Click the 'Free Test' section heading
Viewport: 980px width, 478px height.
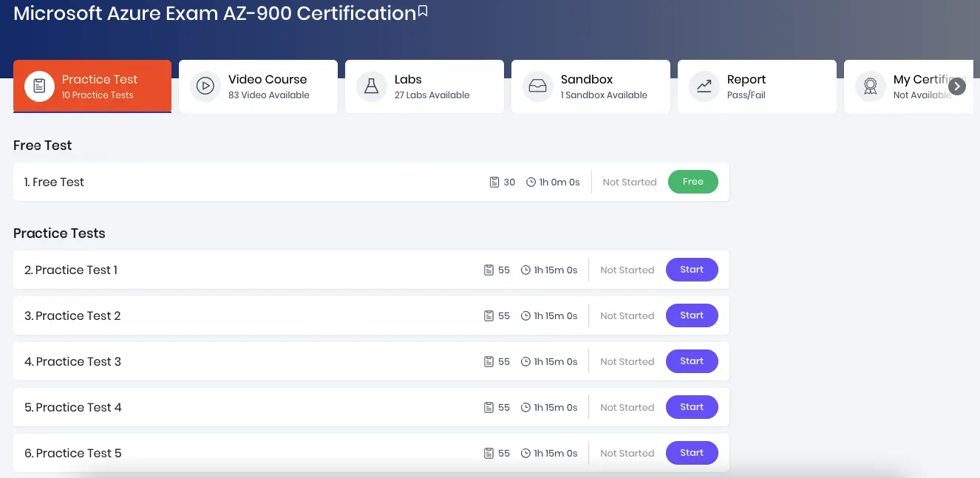[43, 146]
